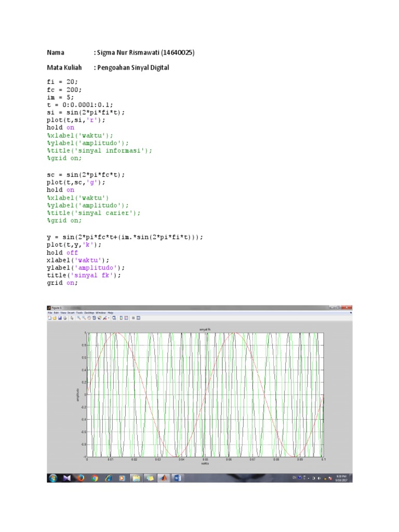This screenshot has height=532, width=399.
Task: Click the Print Figure icon
Action: coord(65,318)
